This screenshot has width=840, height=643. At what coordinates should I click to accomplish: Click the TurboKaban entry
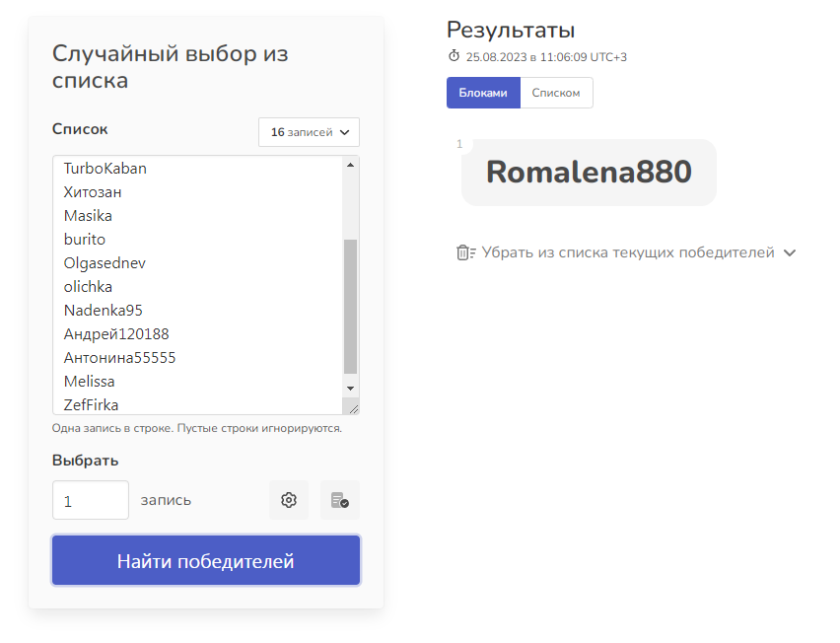tap(105, 169)
